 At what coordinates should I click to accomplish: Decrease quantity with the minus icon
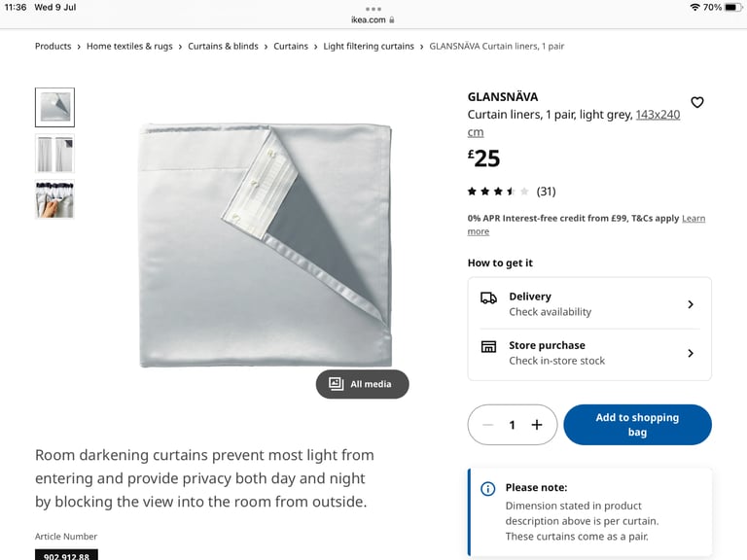pyautogui.click(x=488, y=425)
